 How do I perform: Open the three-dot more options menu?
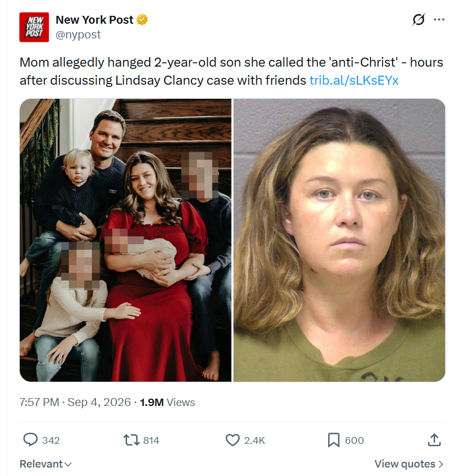coord(439,20)
